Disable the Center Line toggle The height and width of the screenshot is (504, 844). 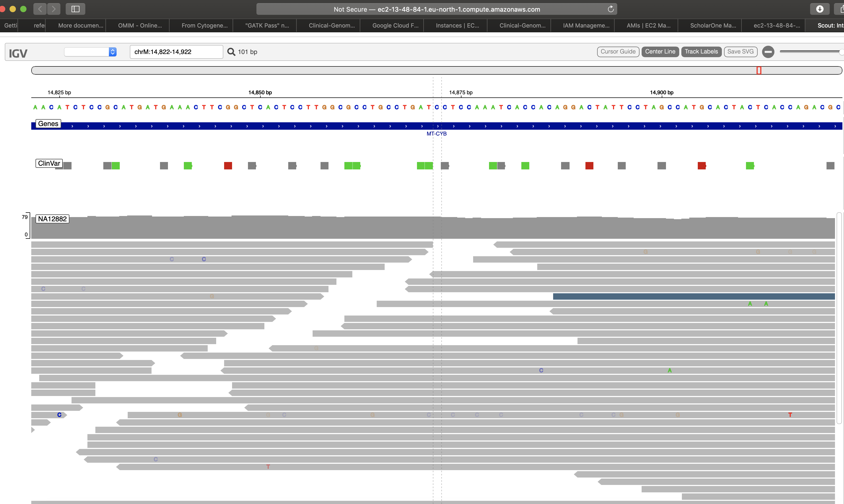(660, 52)
